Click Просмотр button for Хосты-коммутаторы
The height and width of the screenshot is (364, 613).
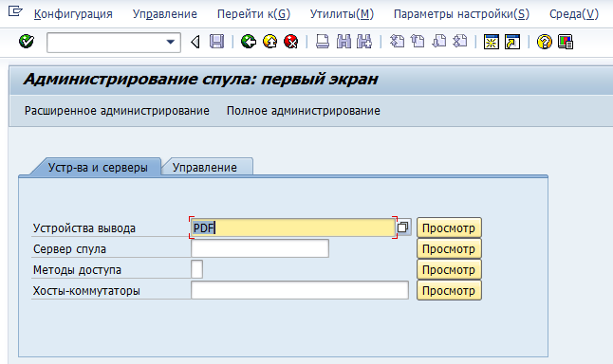[449, 291]
